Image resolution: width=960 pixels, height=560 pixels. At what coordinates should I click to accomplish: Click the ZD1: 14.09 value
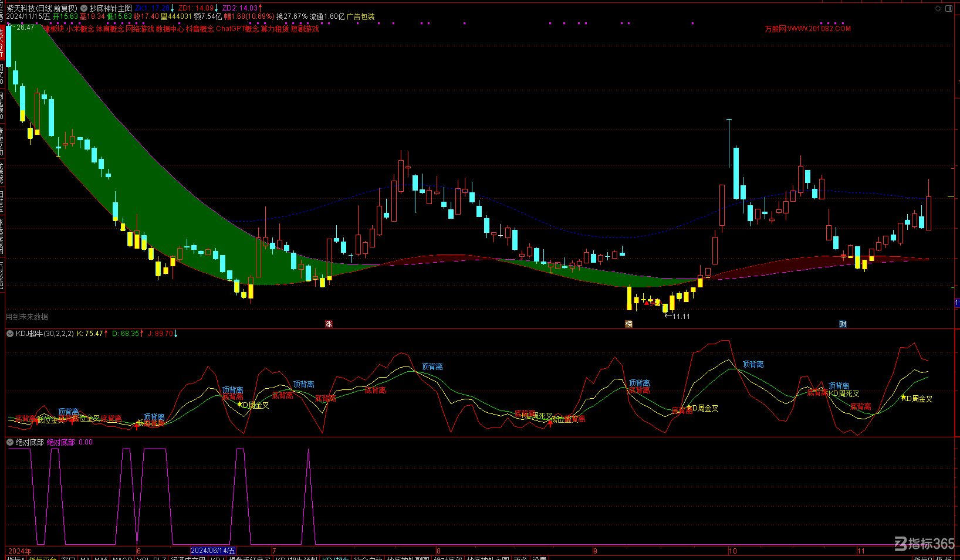196,8
